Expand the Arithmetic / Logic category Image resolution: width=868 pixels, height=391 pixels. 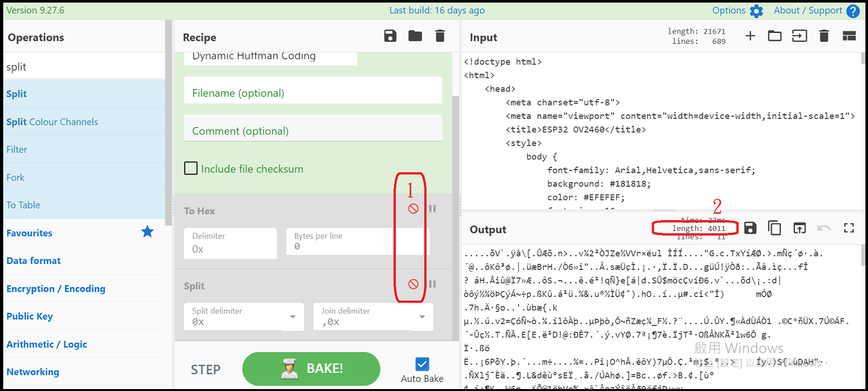click(84, 344)
